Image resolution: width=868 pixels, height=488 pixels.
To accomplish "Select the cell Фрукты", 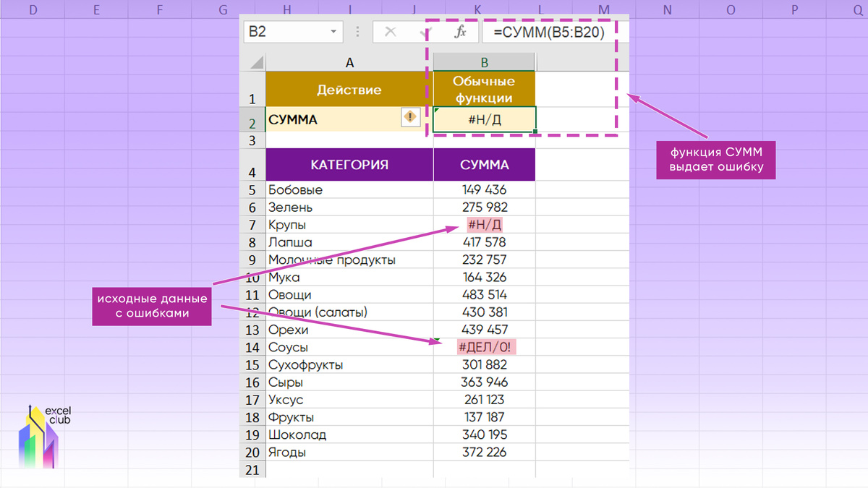I will pos(349,417).
